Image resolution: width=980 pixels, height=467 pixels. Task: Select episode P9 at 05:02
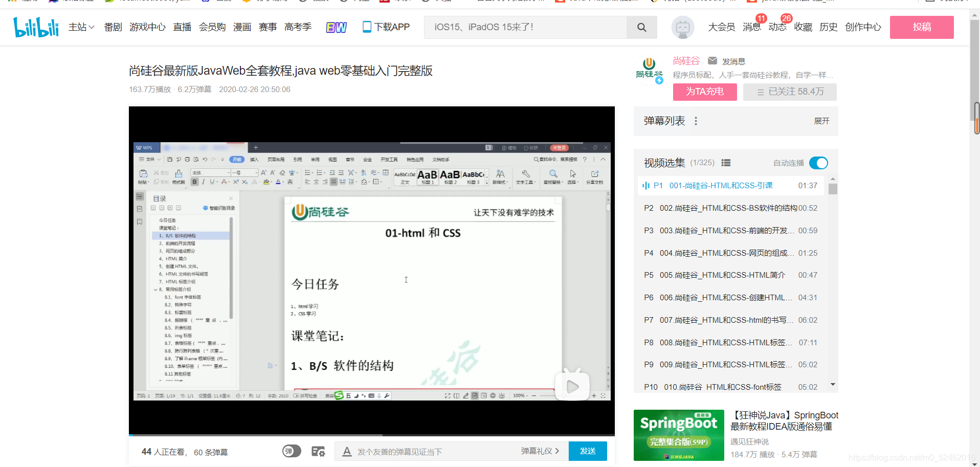(731, 365)
